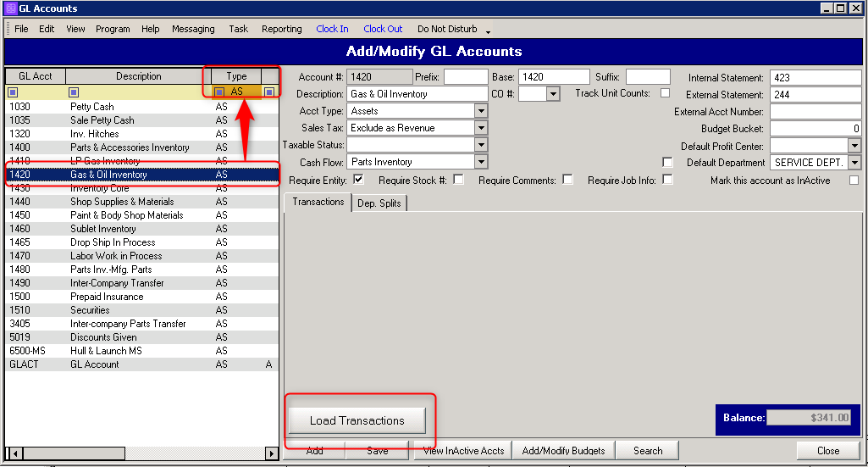
Task: Open the Program menu
Action: [x=113, y=29]
